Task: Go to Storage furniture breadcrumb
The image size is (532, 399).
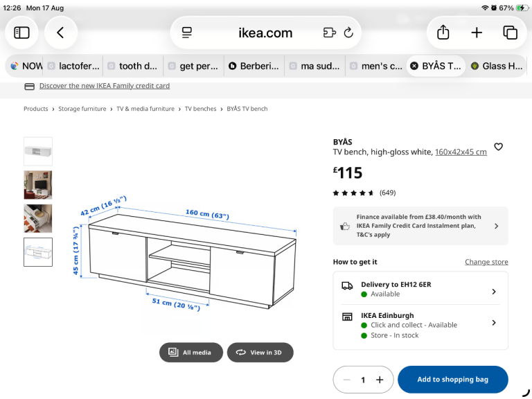Action: coord(82,109)
